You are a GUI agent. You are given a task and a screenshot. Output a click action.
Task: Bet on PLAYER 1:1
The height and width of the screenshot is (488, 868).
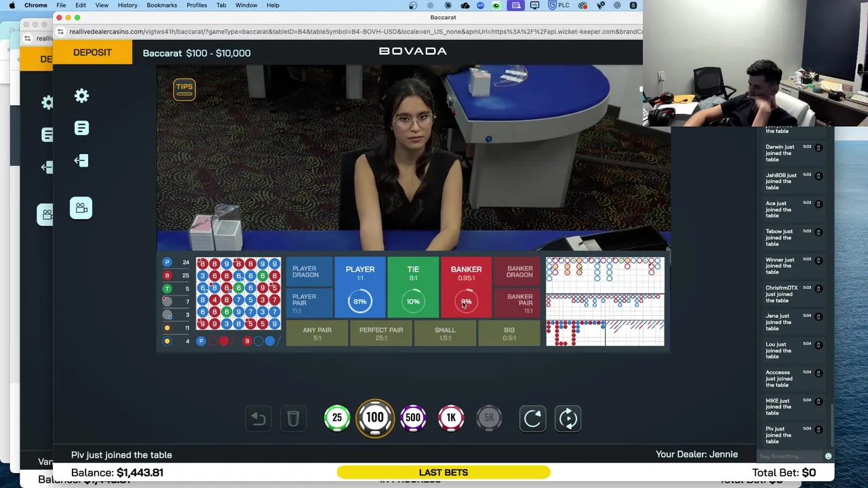click(360, 287)
